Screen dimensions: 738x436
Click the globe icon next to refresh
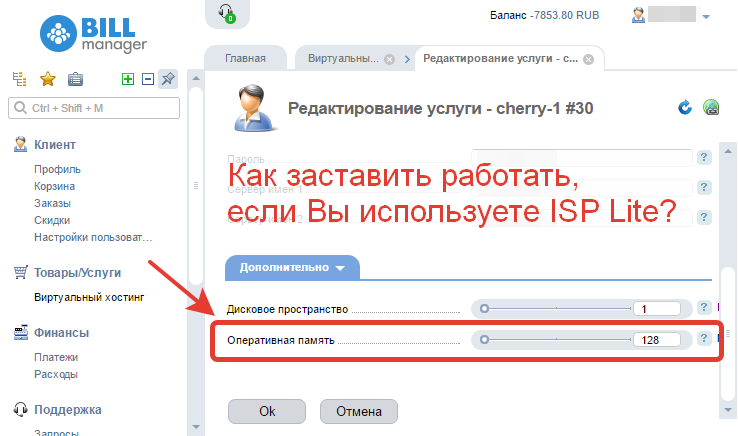click(x=711, y=107)
